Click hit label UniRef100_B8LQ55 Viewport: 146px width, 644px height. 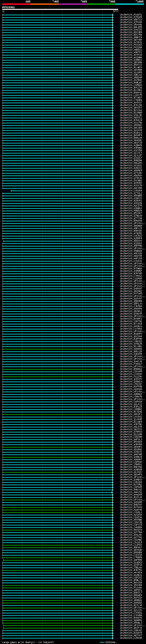pos(131,27)
